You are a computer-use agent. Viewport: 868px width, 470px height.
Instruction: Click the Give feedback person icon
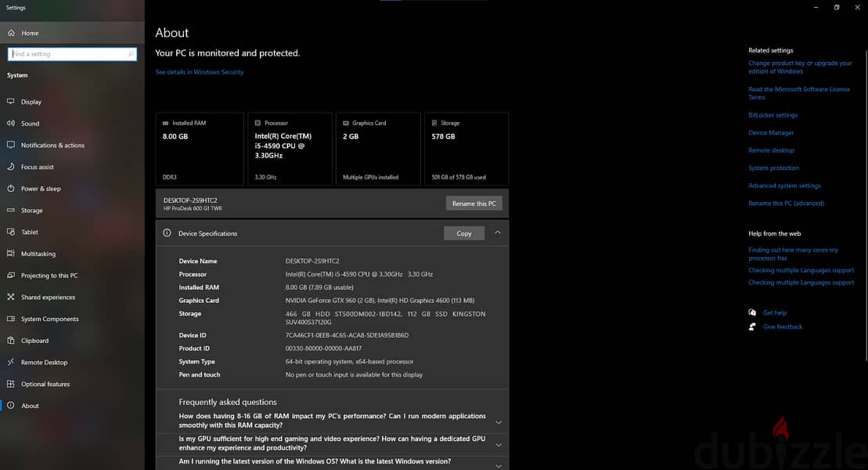pyautogui.click(x=751, y=327)
